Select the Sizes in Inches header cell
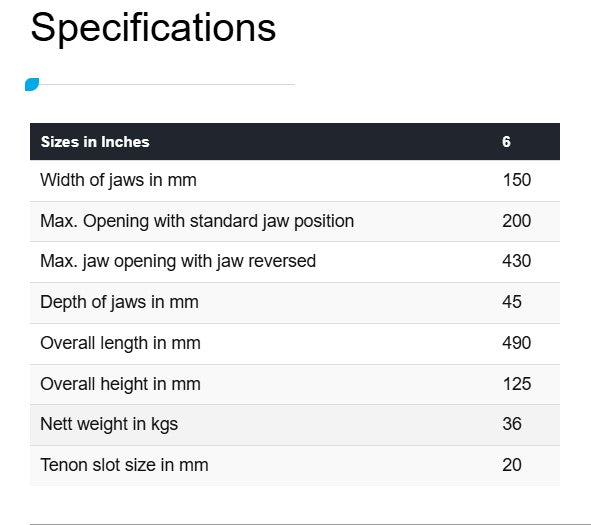The width and height of the screenshot is (591, 525). [x=95, y=142]
